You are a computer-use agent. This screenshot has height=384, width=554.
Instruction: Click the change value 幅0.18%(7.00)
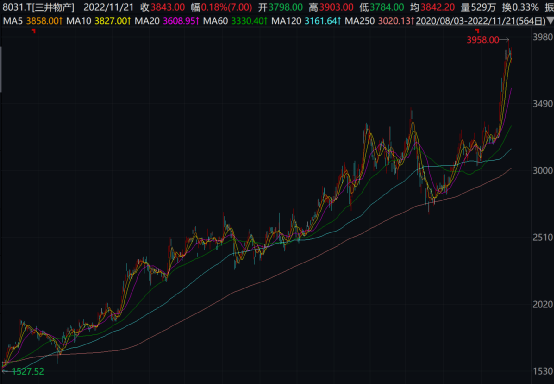(x=222, y=7)
